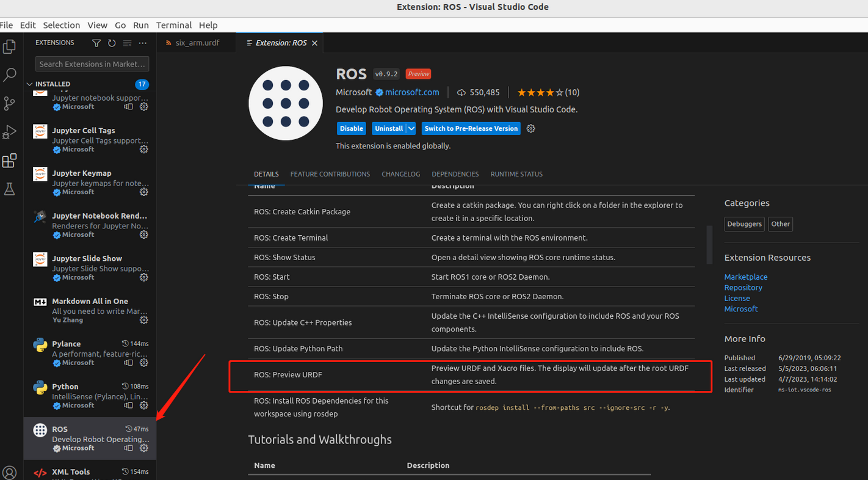Click sync icon on ROS row
This screenshot has height=480, width=868.
pos(129,448)
